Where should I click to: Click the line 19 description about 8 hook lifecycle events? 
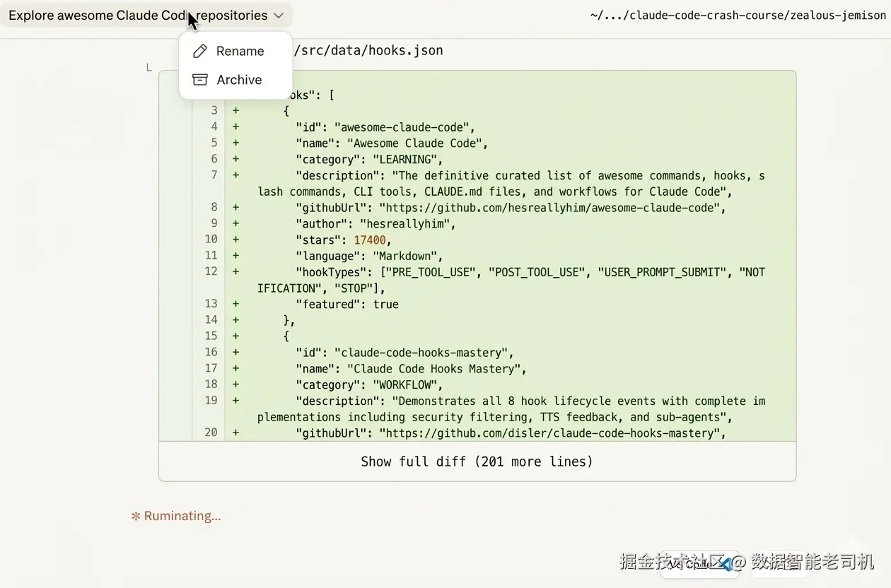click(x=511, y=409)
